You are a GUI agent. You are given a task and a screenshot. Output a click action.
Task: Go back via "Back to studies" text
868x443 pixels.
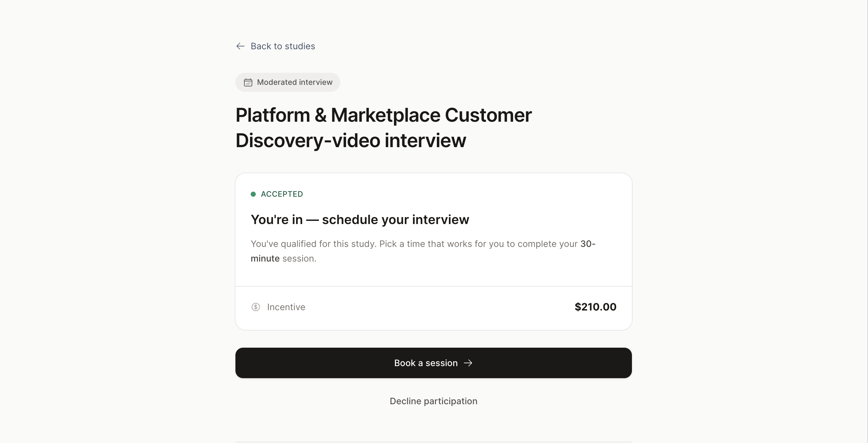[x=283, y=46]
